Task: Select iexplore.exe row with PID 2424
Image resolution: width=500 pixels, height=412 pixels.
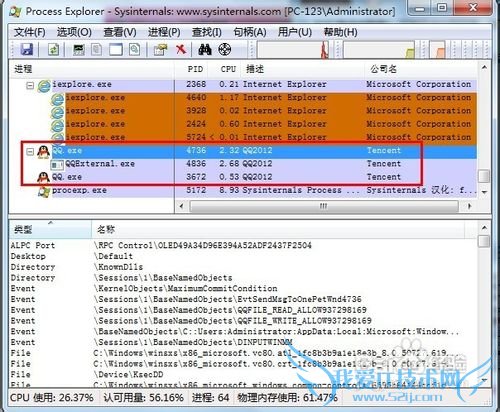Action: point(243,124)
